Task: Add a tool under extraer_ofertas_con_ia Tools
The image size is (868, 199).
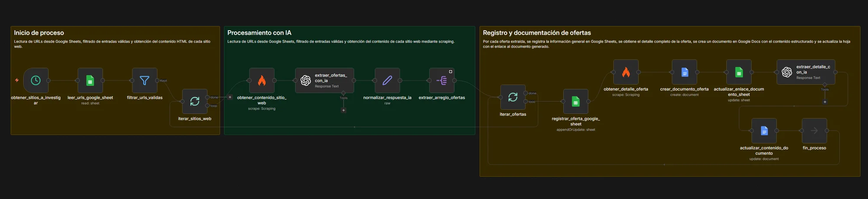Action: tap(343, 110)
